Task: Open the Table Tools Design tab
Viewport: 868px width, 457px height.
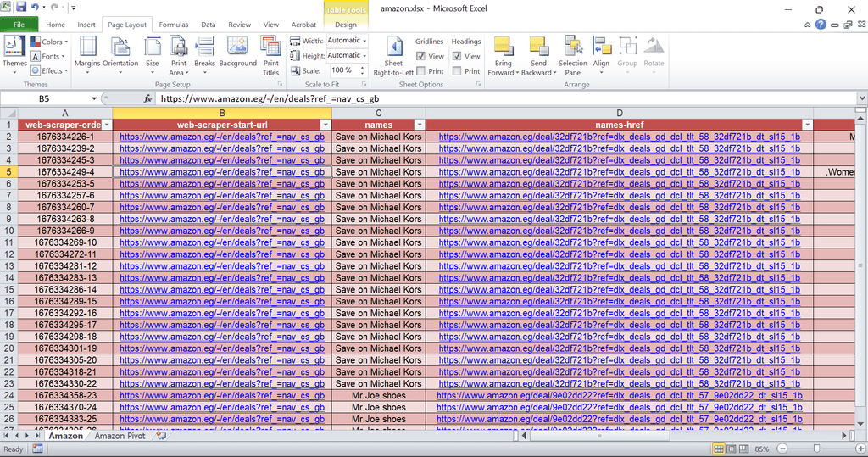Action: pyautogui.click(x=346, y=25)
